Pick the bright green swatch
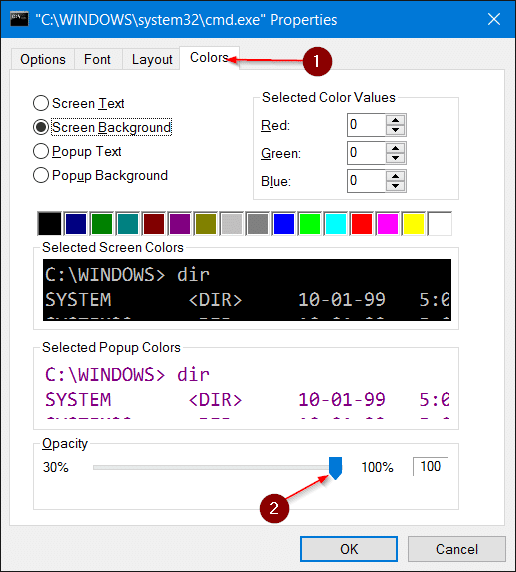 [x=309, y=224]
